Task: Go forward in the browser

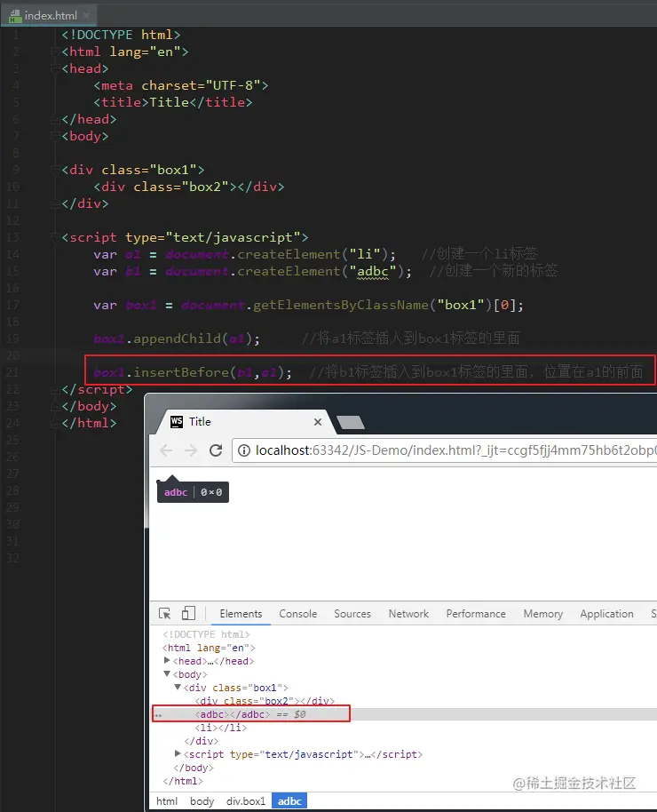Action: (191, 450)
